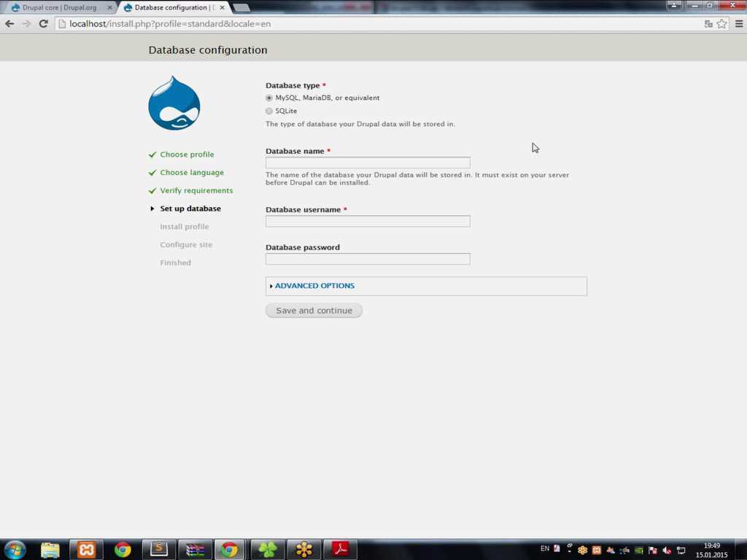Click the Install profile step

point(185,227)
